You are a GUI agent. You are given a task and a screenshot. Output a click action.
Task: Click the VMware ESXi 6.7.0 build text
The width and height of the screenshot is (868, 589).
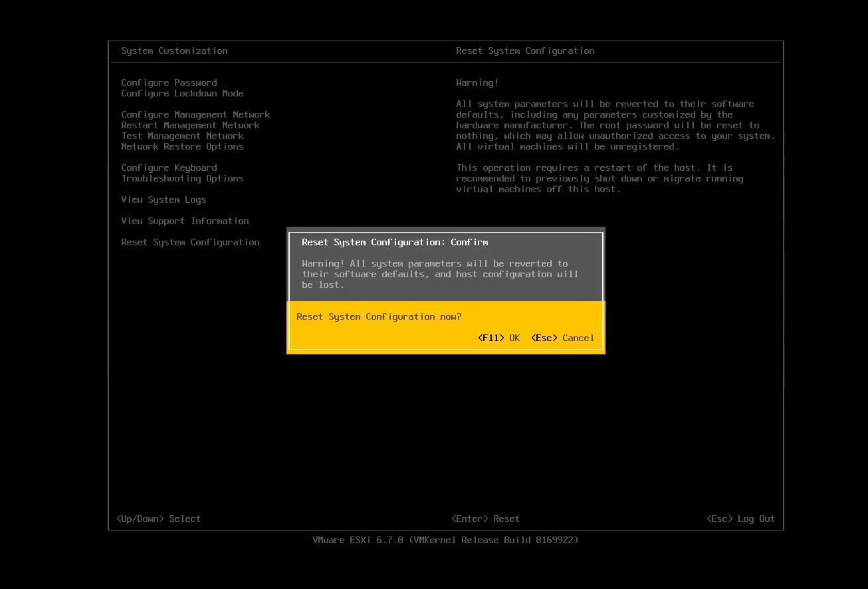(445, 540)
